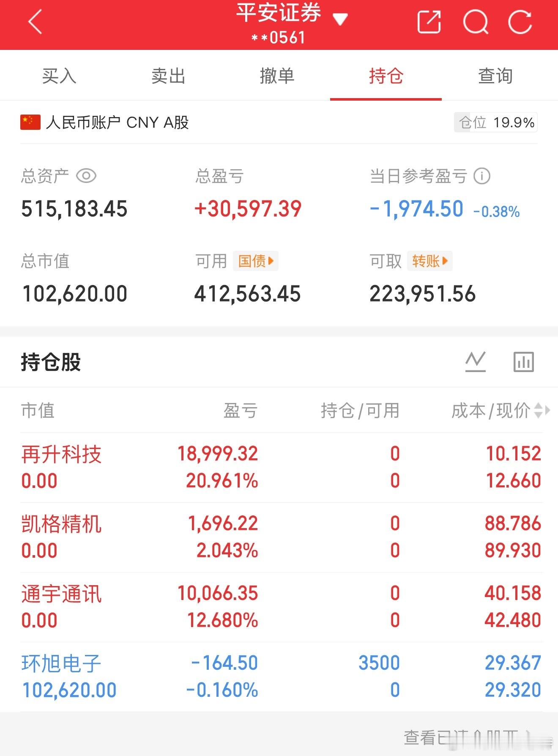Open the holdings trend line chart icon

click(476, 362)
